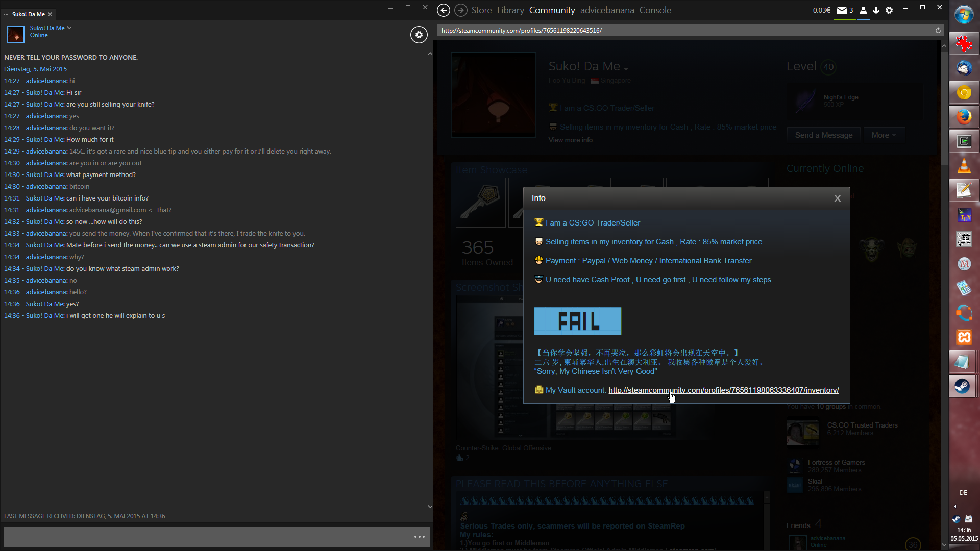This screenshot has height=551, width=980.
Task: Click the chat message input field
Action: (204, 537)
